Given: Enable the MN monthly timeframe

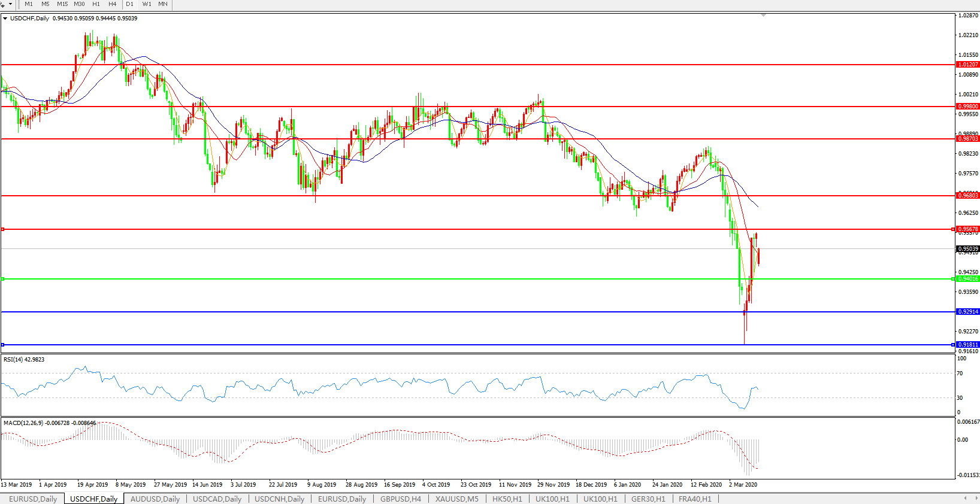Looking at the screenshot, I should (163, 4).
